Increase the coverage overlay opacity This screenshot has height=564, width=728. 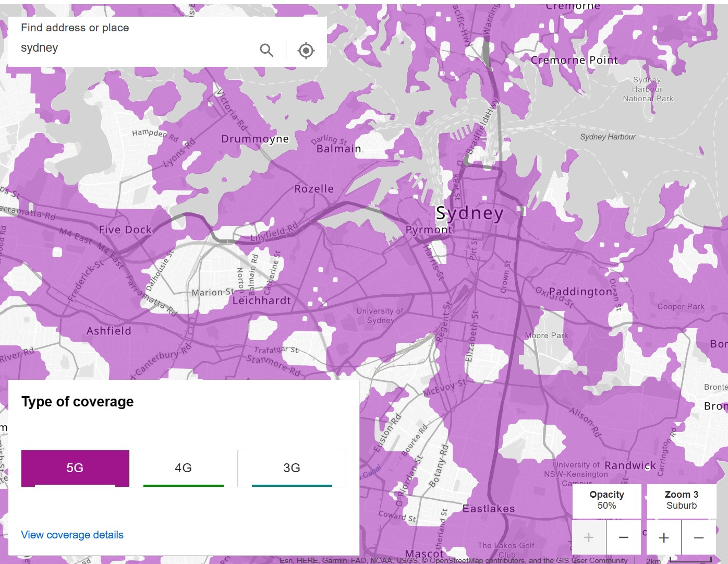point(589,537)
